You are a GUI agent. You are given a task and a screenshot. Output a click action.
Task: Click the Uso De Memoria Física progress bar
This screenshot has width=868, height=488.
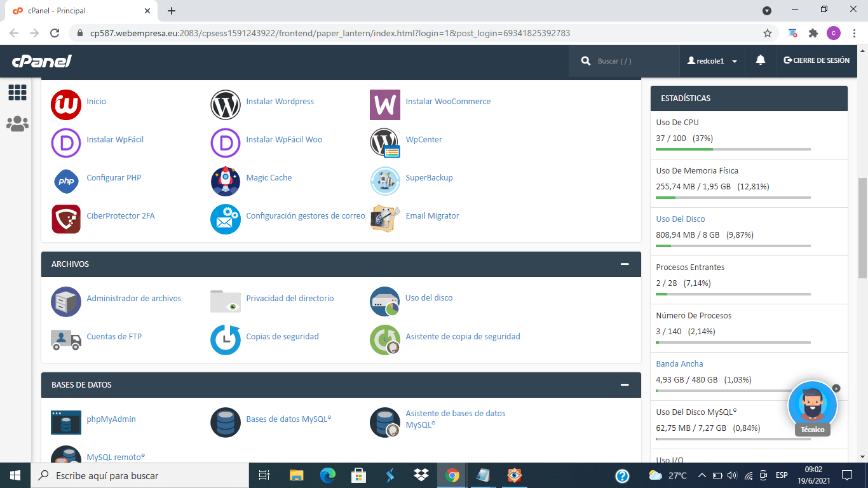point(733,198)
